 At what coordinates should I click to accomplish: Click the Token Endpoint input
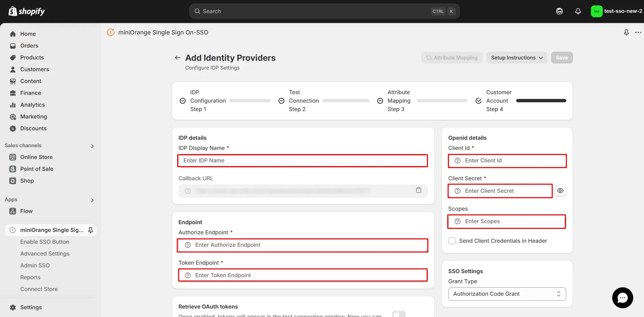pyautogui.click(x=303, y=275)
